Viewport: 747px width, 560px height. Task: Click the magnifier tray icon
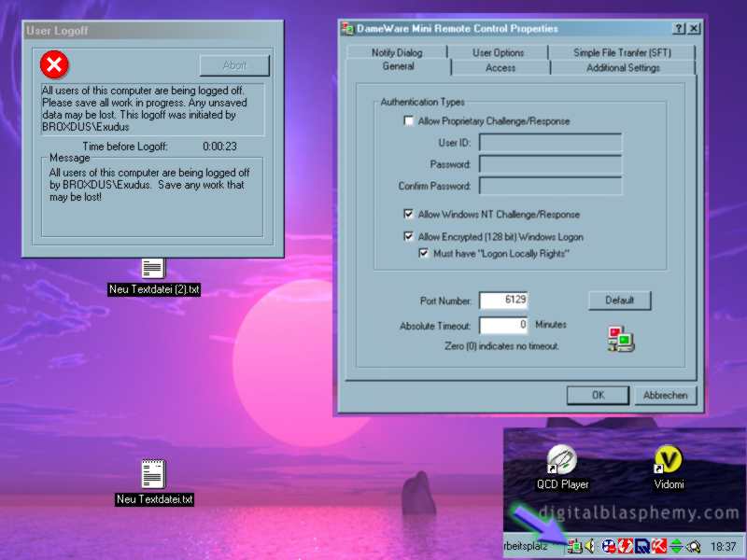693,546
